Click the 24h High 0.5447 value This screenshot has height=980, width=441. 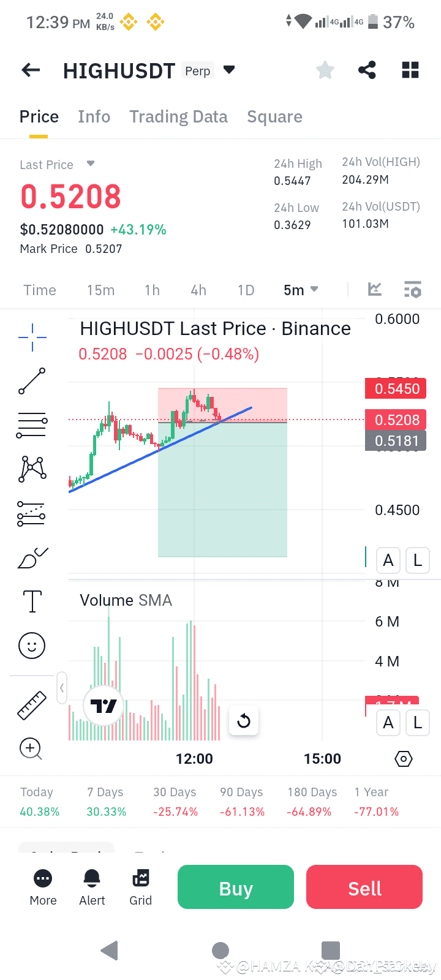(292, 181)
